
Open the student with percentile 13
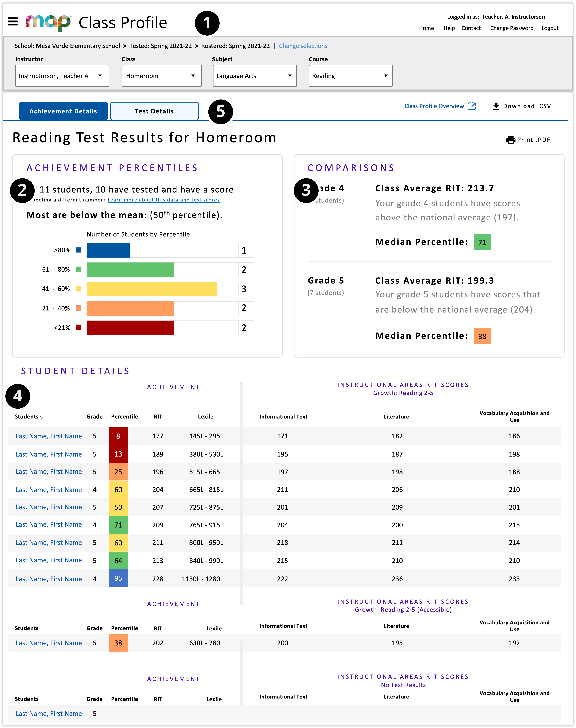[49, 454]
